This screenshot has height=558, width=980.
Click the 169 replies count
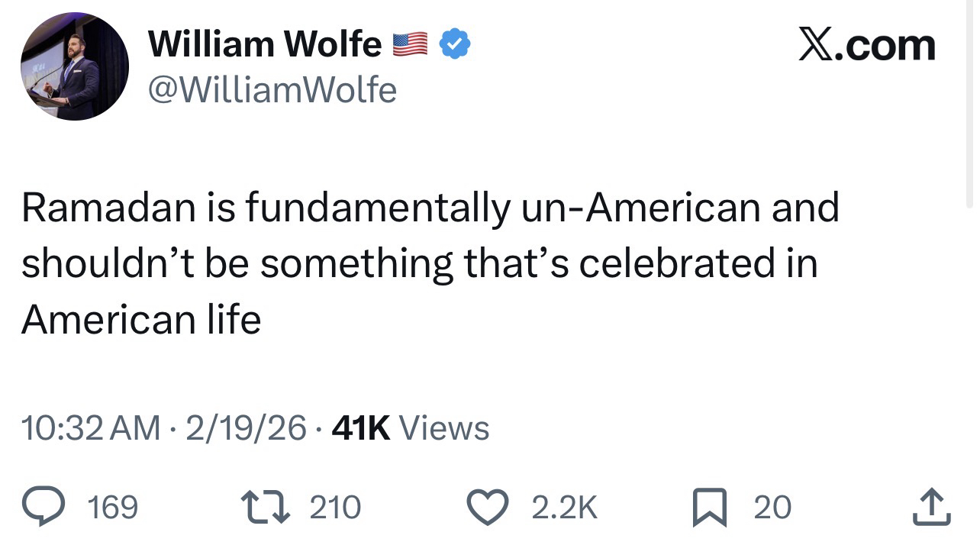(113, 508)
